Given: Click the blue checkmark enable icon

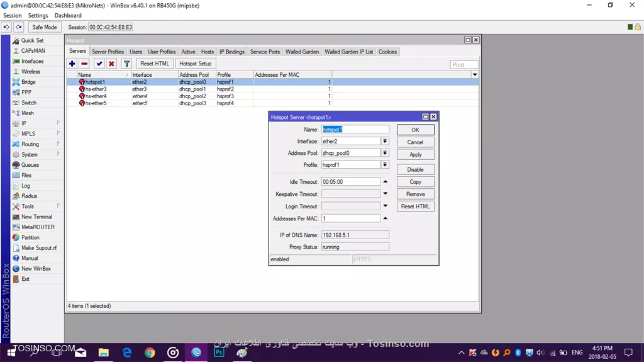Looking at the screenshot, I should (x=99, y=64).
